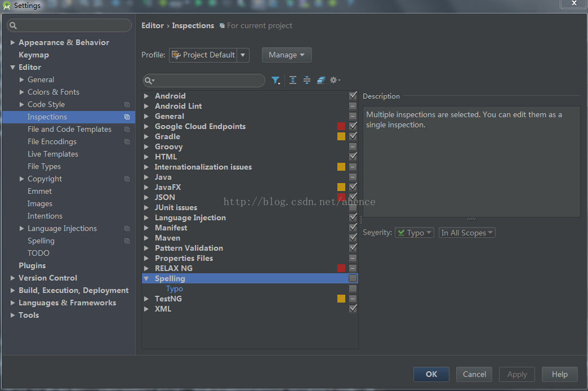Screen dimensions: 588x391
Task: Toggle the Gradle inspections checkbox
Action: coord(353,136)
